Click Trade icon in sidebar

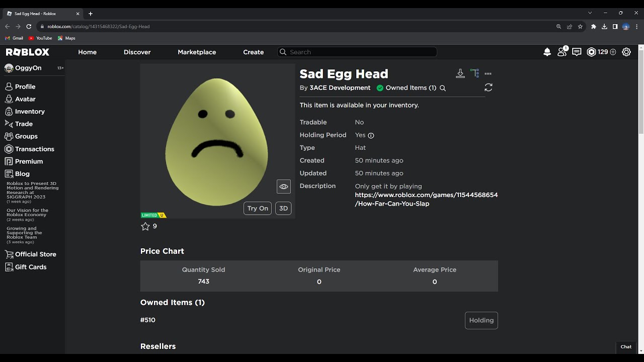(x=9, y=124)
